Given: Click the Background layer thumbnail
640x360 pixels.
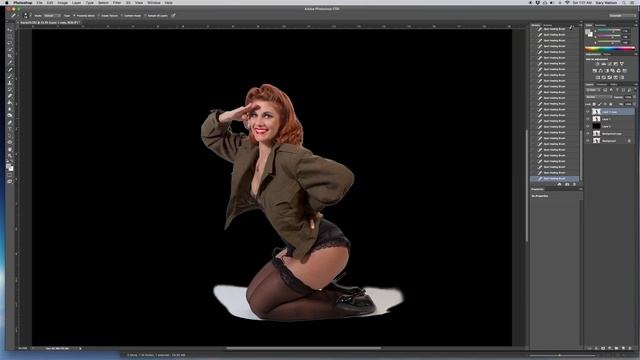Looking at the screenshot, I should [596, 141].
